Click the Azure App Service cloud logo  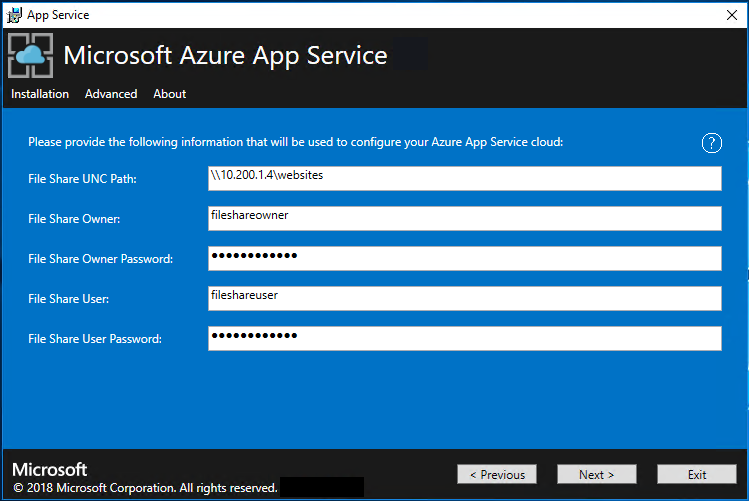pyautogui.click(x=31, y=55)
